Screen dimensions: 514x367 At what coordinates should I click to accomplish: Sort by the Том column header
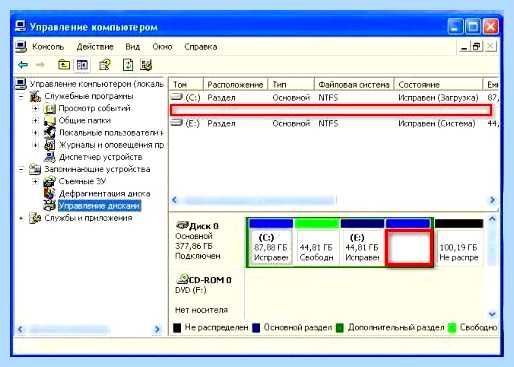186,85
